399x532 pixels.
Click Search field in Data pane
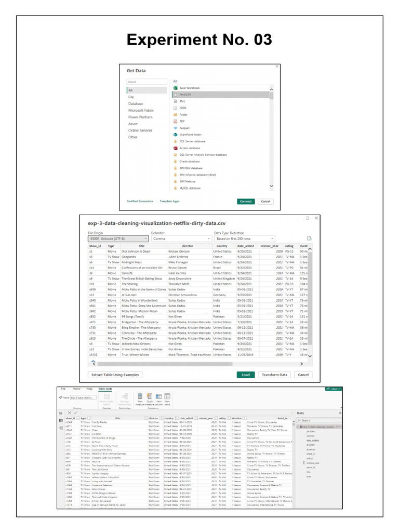pyautogui.click(x=318, y=420)
